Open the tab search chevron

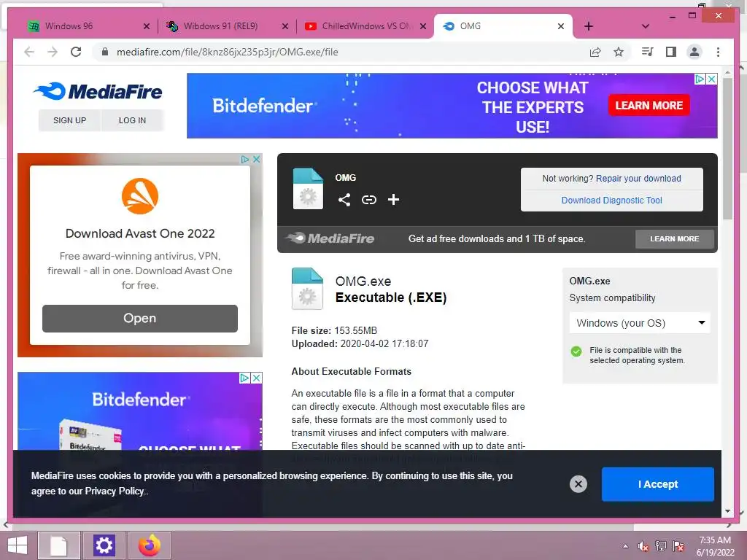pos(646,26)
